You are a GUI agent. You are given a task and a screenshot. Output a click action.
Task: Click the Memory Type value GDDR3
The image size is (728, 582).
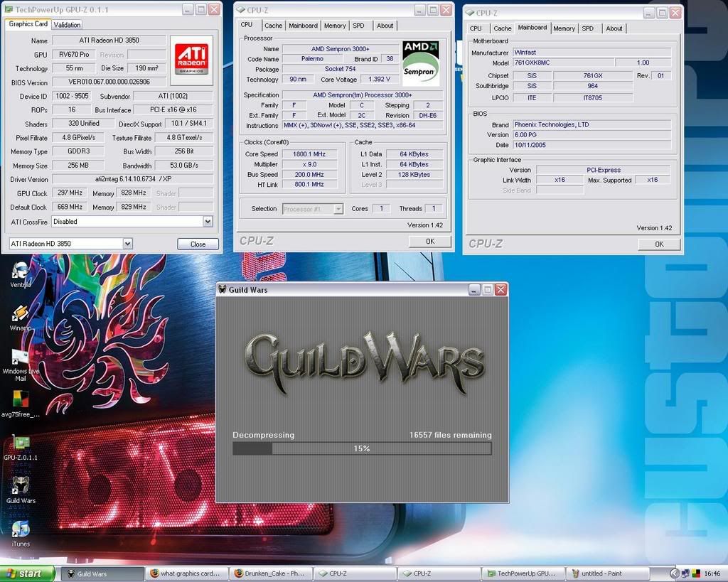[78, 151]
